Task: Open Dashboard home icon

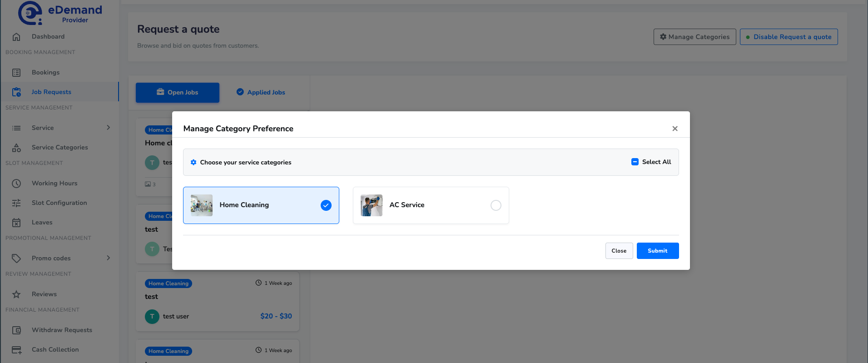Action: click(x=16, y=37)
